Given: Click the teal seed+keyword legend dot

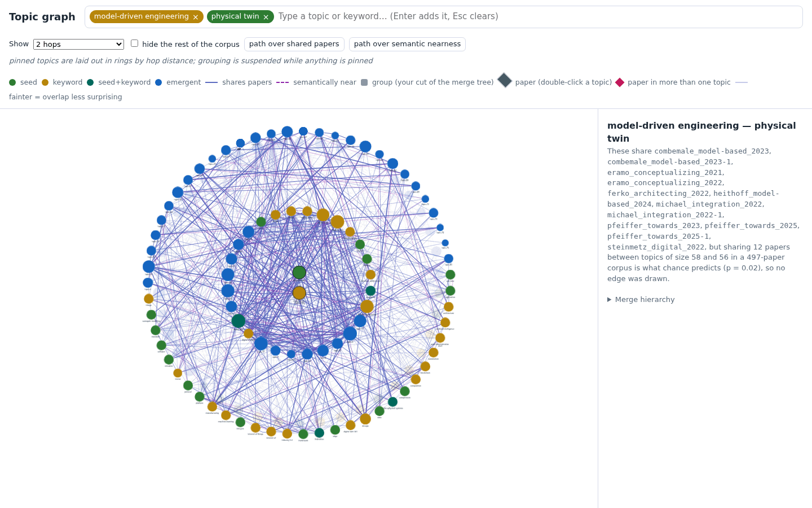Looking at the screenshot, I should (90, 82).
